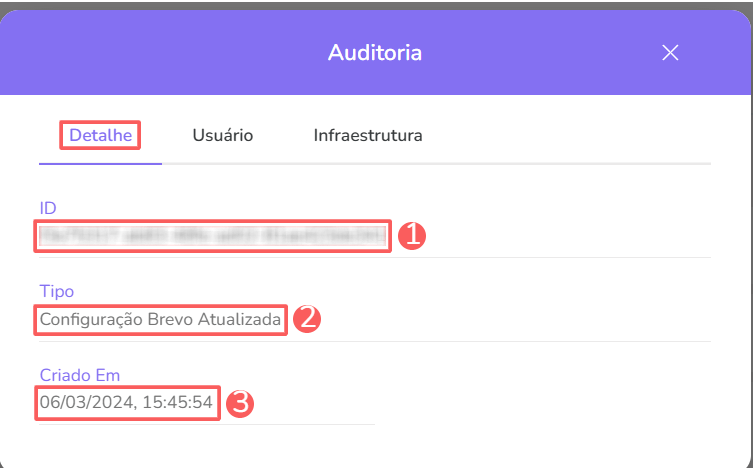This screenshot has height=468, width=753.
Task: Click the blurred ID value field
Action: [x=212, y=236]
